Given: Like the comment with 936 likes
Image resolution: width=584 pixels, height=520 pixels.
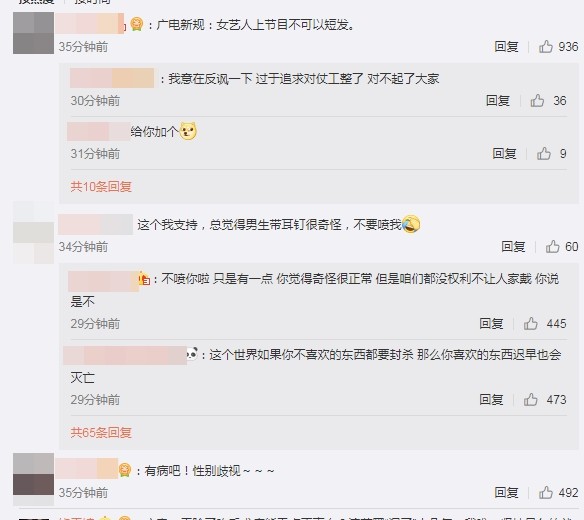Looking at the screenshot, I should click(x=546, y=47).
